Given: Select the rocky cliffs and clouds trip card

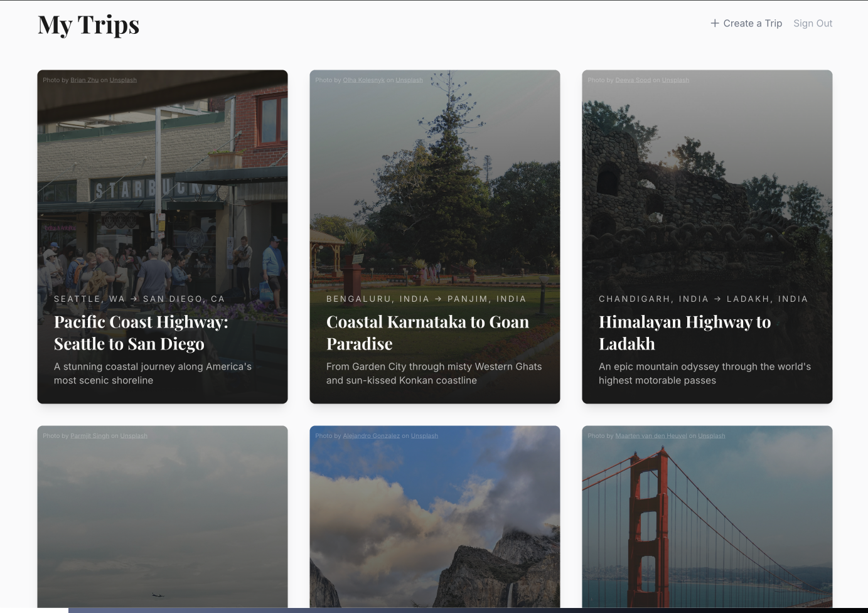Looking at the screenshot, I should (x=434, y=521).
